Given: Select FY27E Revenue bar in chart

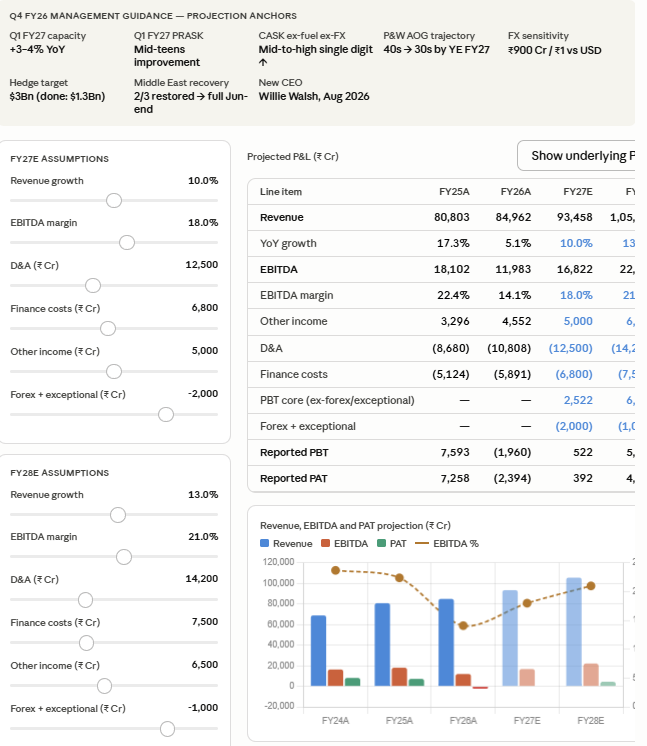Looking at the screenshot, I should pos(510,638).
